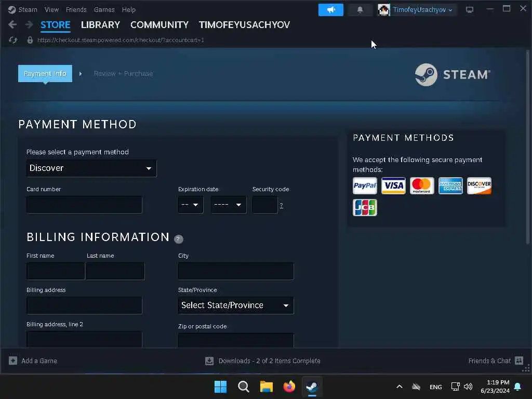The height and width of the screenshot is (399, 532).
Task: Open the announcements megaphone button
Action: point(330,9)
